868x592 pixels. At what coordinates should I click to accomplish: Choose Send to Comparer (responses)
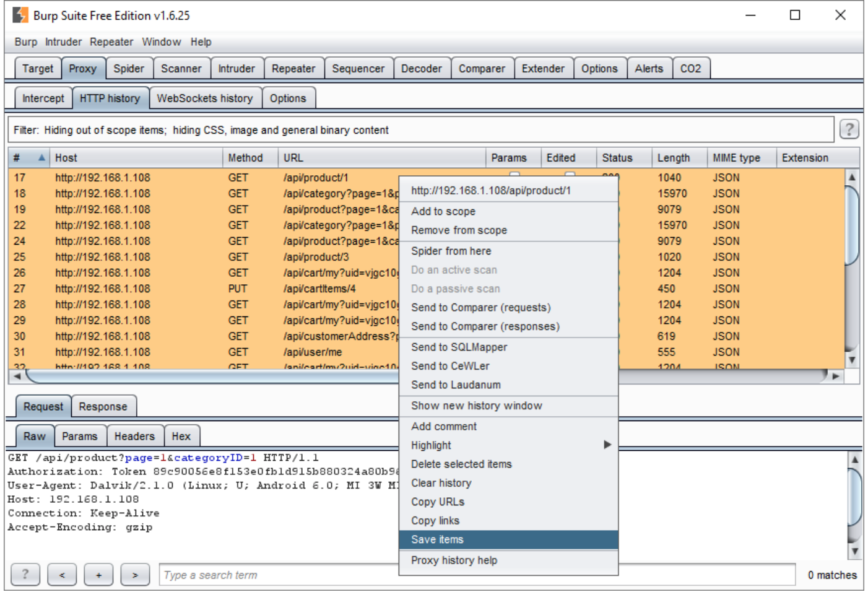point(508,326)
